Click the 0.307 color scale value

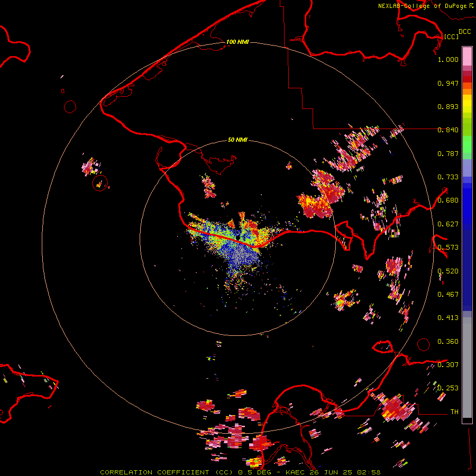point(448,365)
